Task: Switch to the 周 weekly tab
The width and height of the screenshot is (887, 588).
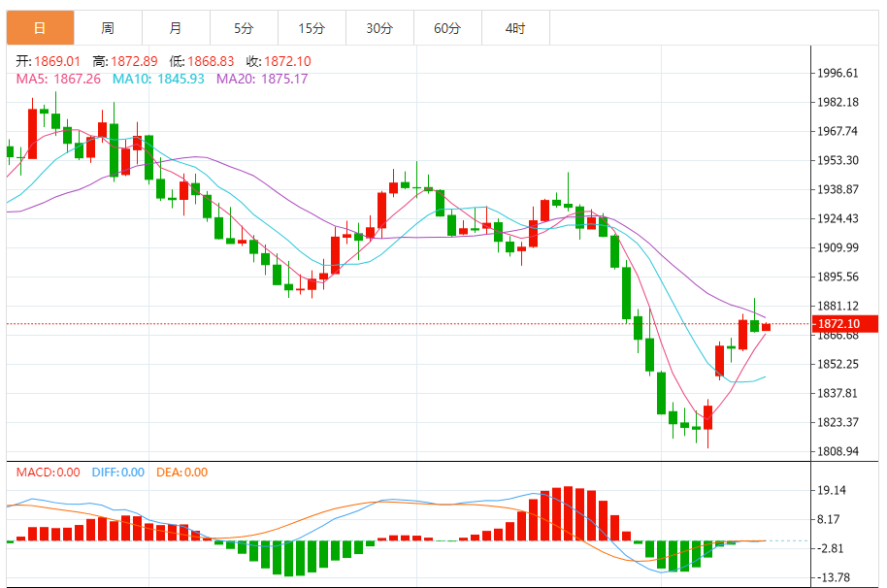Action: pyautogui.click(x=108, y=28)
